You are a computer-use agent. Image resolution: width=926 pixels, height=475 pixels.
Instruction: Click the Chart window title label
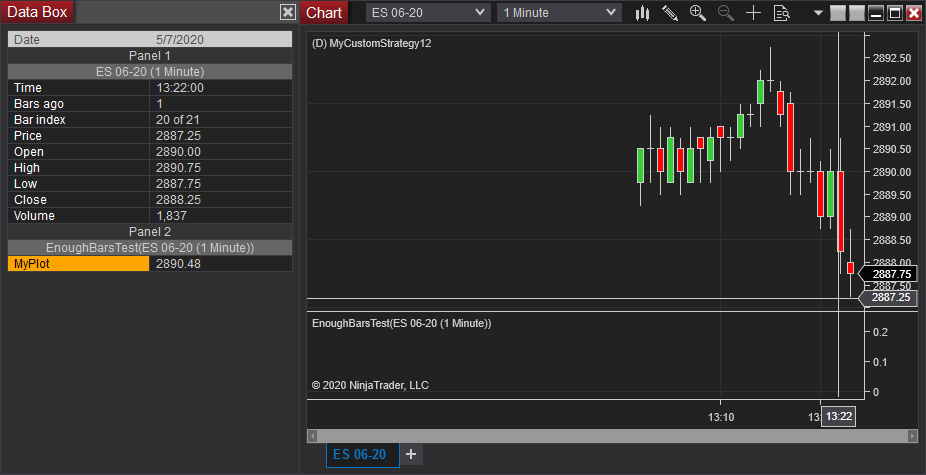(324, 12)
